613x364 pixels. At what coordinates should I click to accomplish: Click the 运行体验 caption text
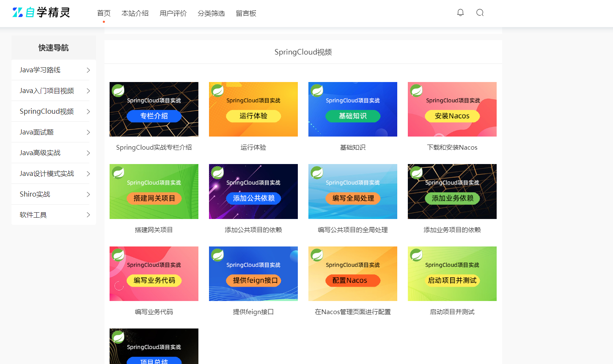pyautogui.click(x=253, y=148)
